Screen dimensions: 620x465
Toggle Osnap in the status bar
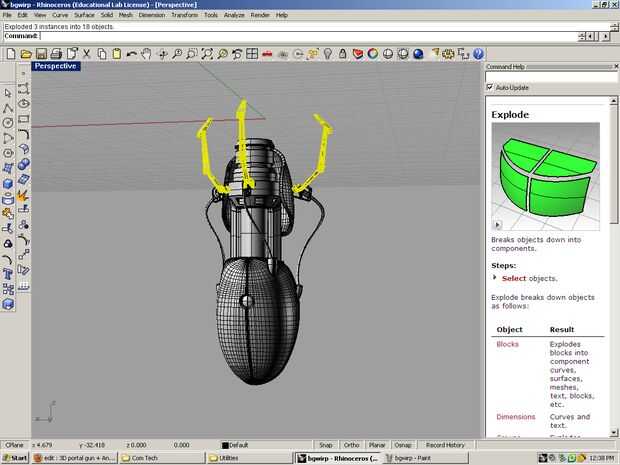pyautogui.click(x=403, y=445)
